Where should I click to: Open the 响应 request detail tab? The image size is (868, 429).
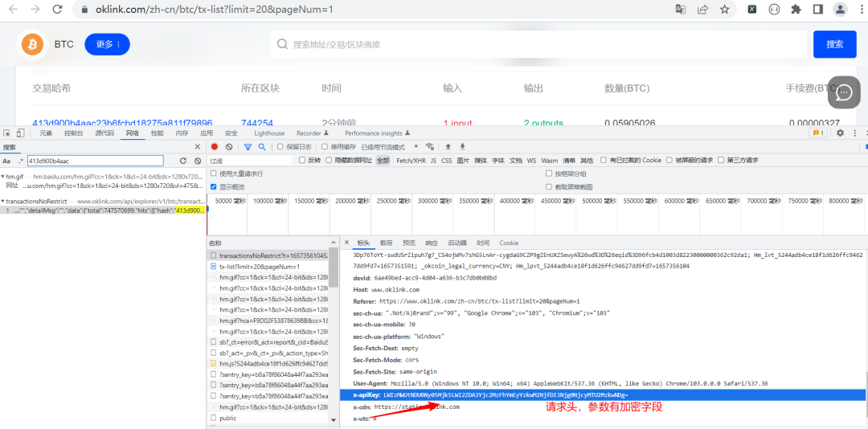tap(432, 243)
